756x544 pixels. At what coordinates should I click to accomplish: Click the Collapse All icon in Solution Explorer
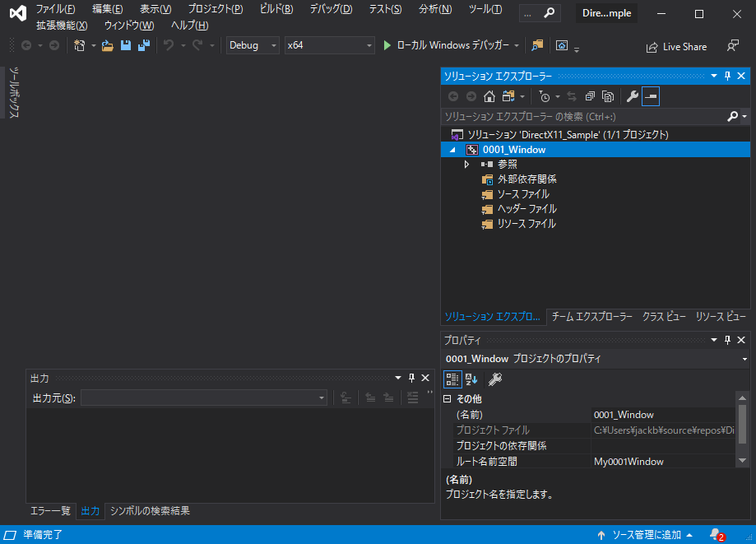point(590,96)
